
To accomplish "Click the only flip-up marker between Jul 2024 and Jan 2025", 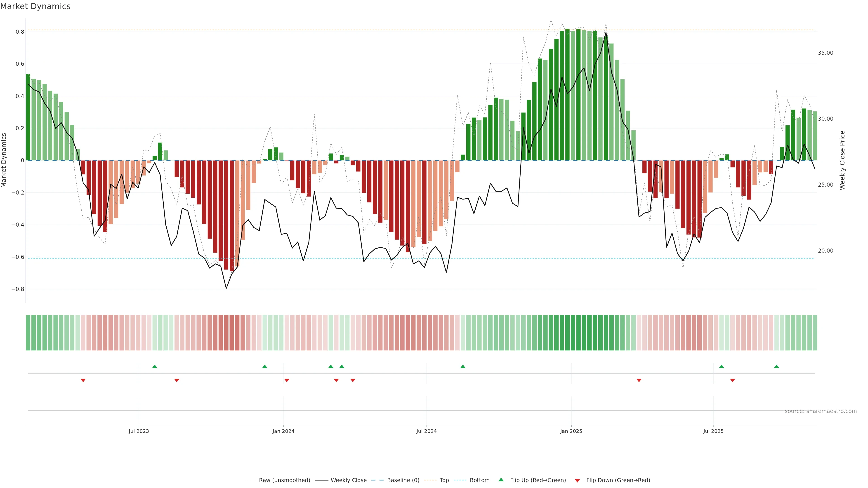I will [463, 366].
